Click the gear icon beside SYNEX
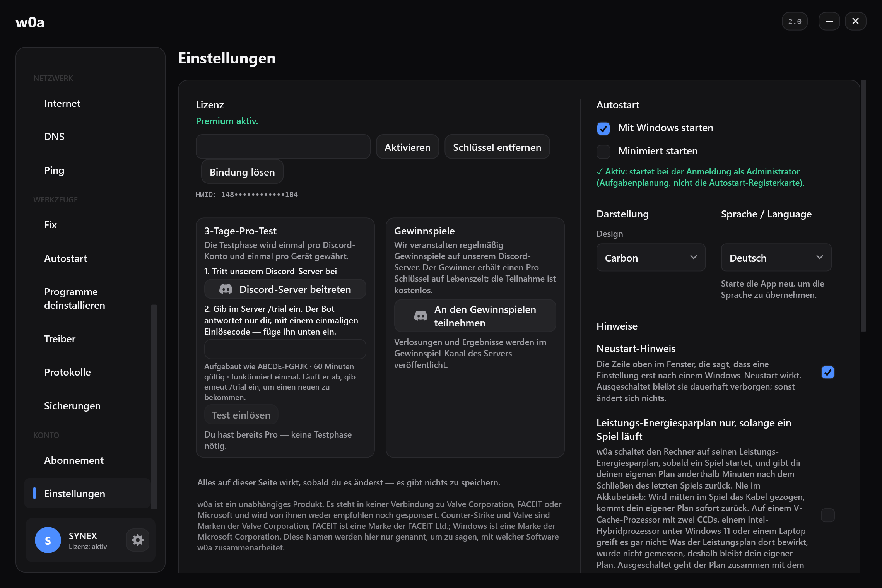Screen dimensions: 882x588 137,540
